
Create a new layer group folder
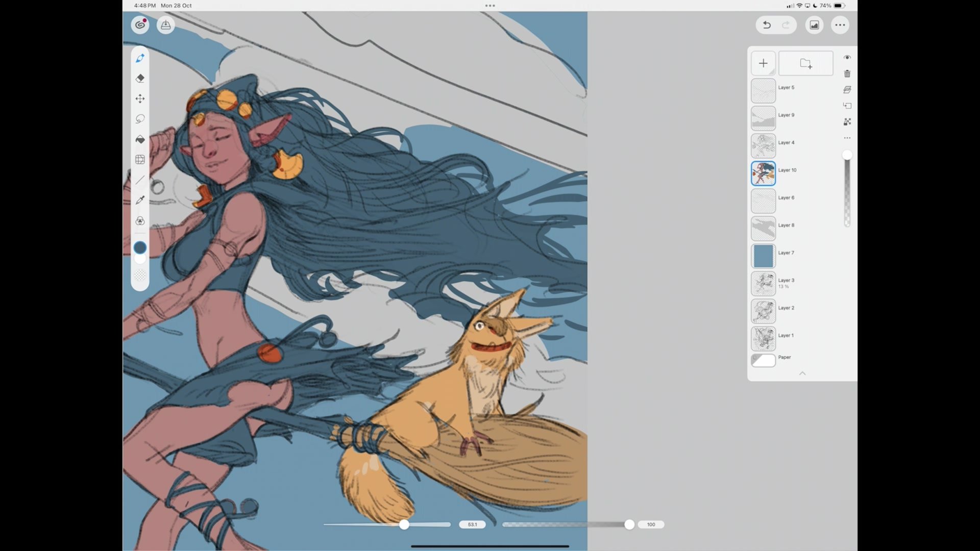click(x=805, y=63)
